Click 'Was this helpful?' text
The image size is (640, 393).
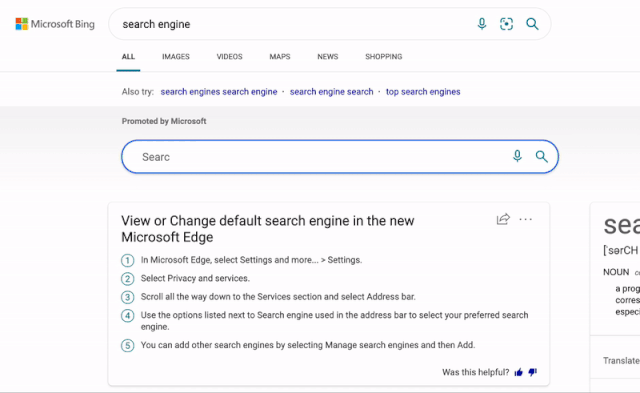(476, 372)
